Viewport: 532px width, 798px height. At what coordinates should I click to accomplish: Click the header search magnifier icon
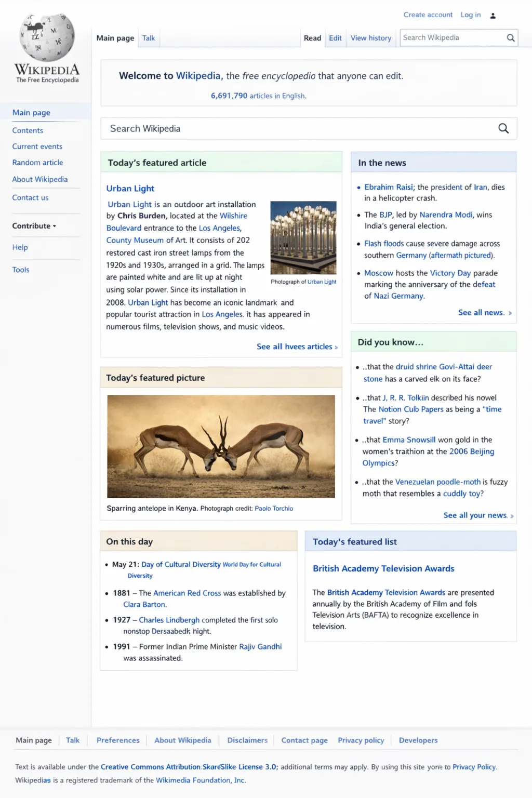click(511, 38)
